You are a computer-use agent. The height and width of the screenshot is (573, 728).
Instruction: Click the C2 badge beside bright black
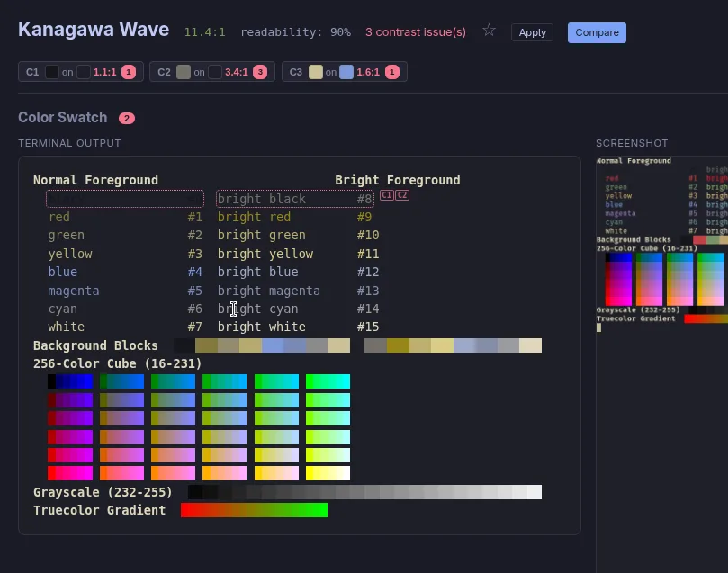pos(402,195)
